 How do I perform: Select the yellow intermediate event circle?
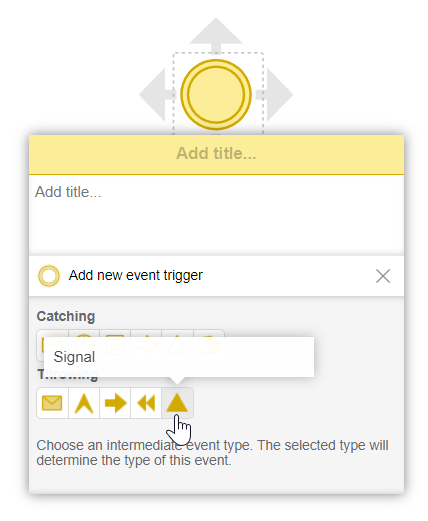216,95
